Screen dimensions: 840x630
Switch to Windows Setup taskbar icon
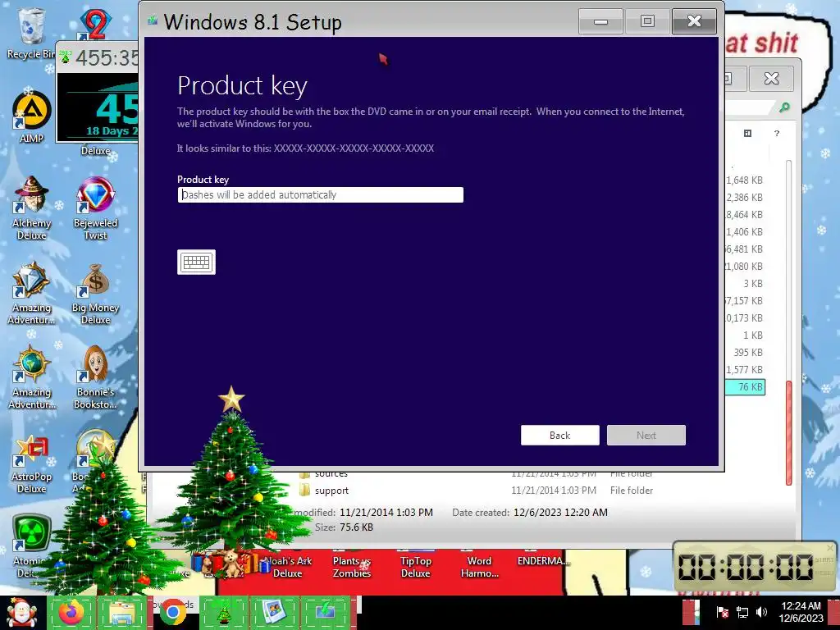(x=325, y=613)
